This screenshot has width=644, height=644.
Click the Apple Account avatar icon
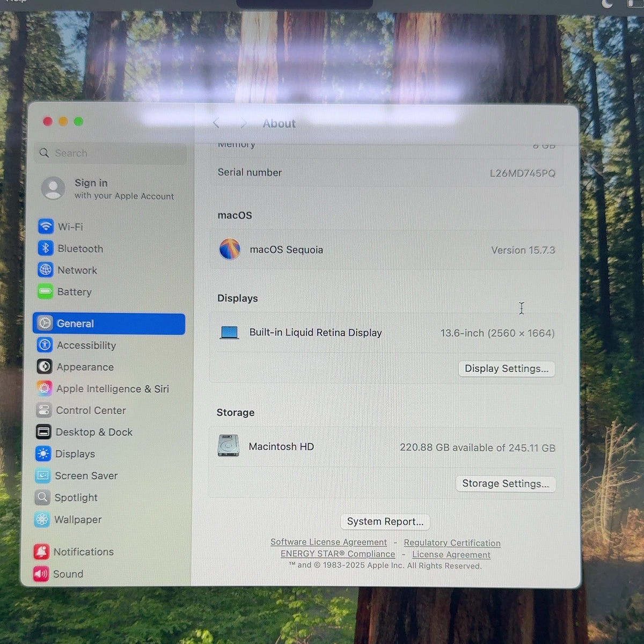[x=53, y=188]
